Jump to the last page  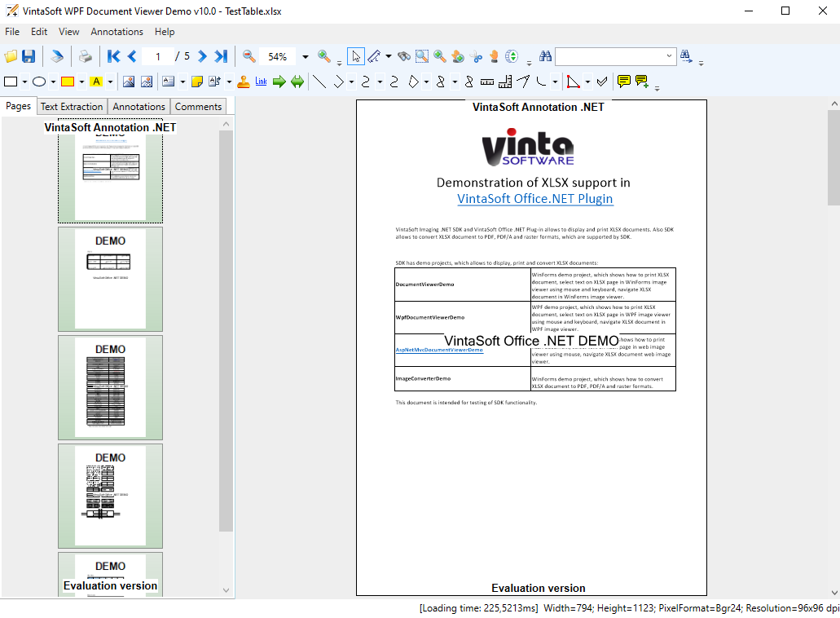click(x=221, y=56)
